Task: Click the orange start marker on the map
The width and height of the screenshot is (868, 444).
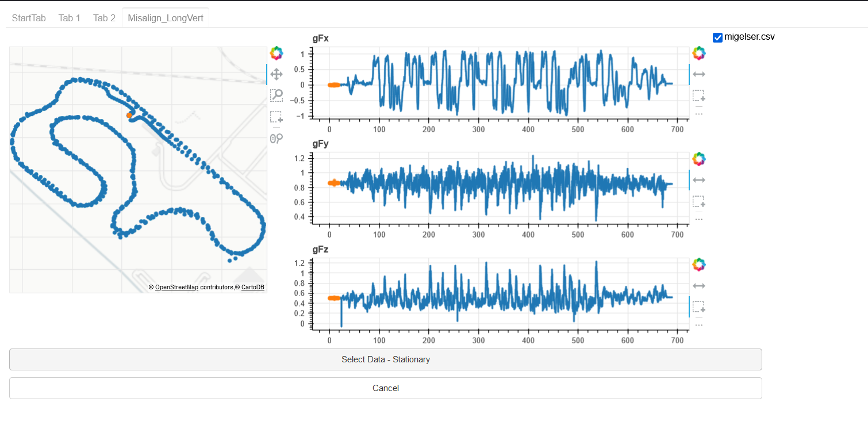Action: coord(129,115)
